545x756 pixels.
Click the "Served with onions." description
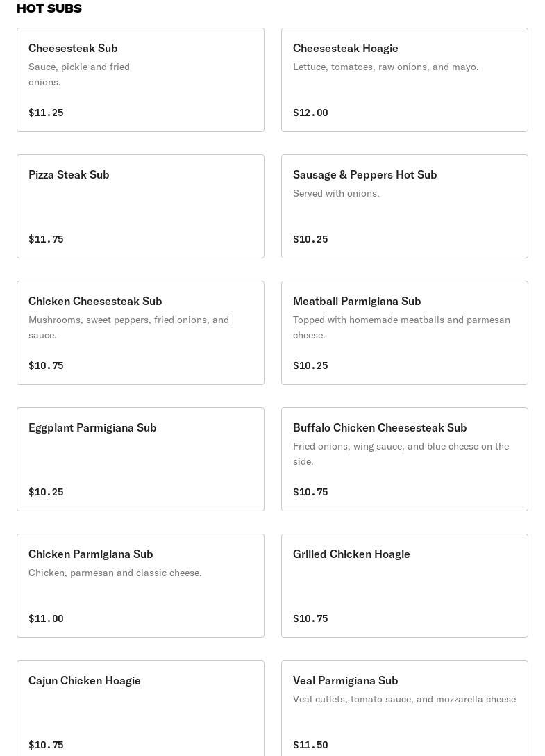tap(336, 193)
